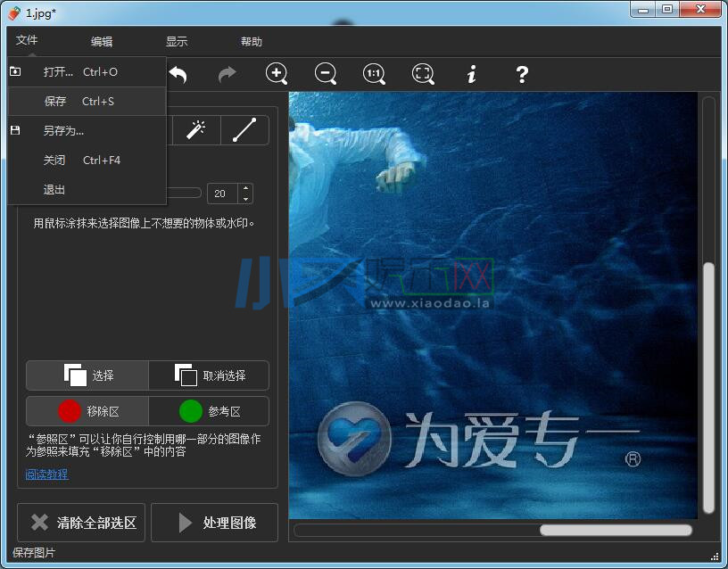
Task: Select the line tool
Action: pyautogui.click(x=244, y=130)
